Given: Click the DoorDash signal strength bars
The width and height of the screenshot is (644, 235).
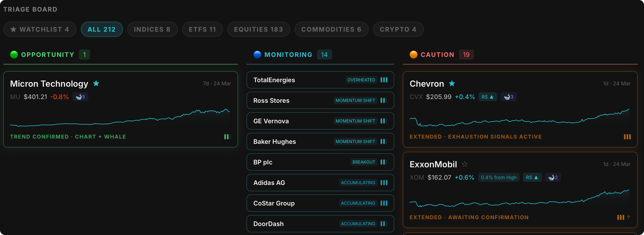Looking at the screenshot, I should [384, 224].
